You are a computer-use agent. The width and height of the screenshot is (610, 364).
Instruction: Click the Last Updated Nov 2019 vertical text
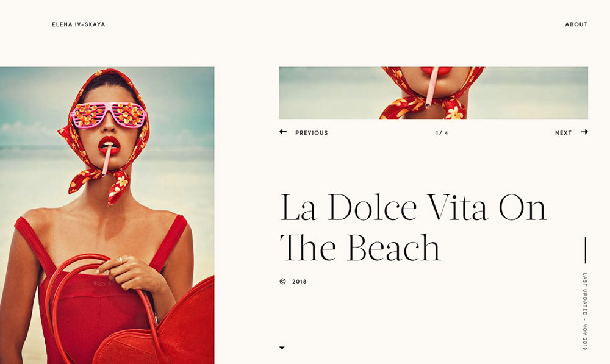(585, 311)
